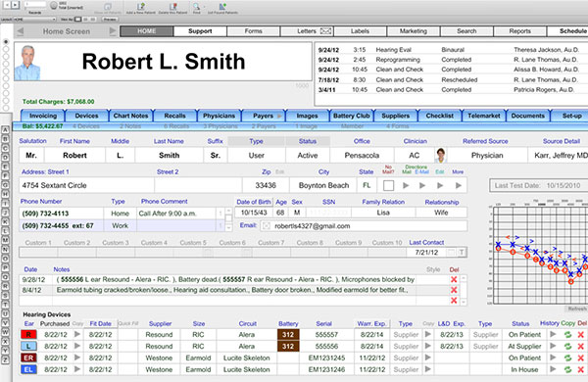Delete device serial 555557 with red X
Viewport: 588px width, 382px height.
pos(581,335)
